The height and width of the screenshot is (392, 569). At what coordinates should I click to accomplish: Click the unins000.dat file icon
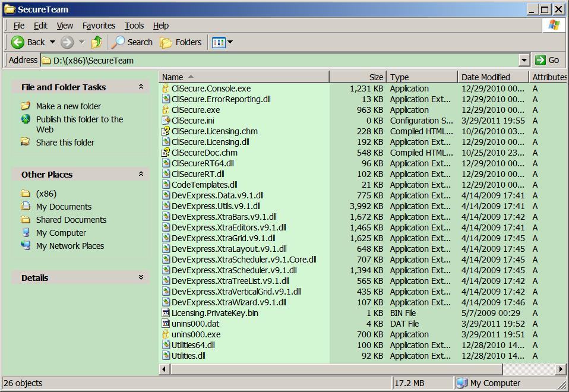coord(166,323)
